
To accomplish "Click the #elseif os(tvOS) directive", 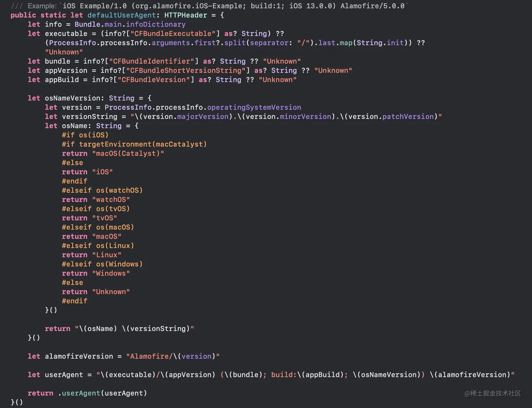I will [x=96, y=209].
